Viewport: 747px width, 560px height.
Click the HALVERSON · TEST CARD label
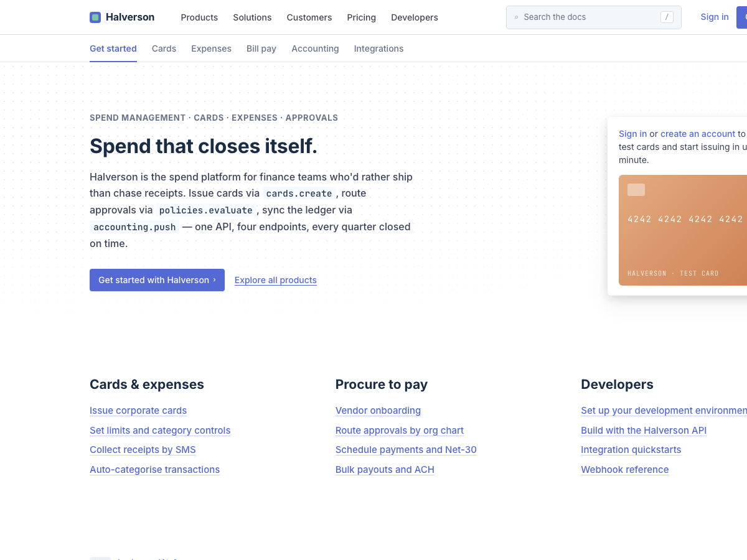[673, 273]
